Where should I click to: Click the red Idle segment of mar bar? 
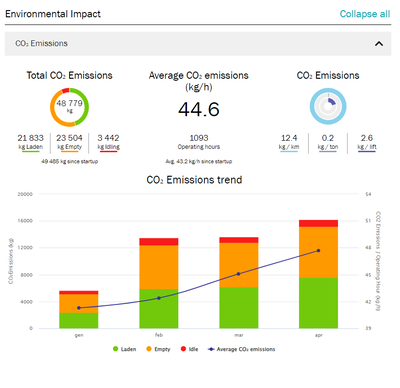tap(239, 240)
